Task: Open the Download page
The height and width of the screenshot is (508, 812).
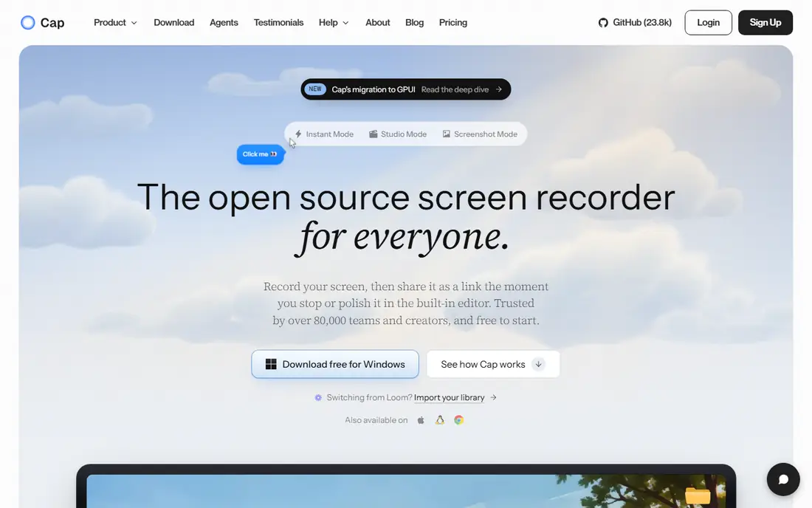Action: point(174,23)
